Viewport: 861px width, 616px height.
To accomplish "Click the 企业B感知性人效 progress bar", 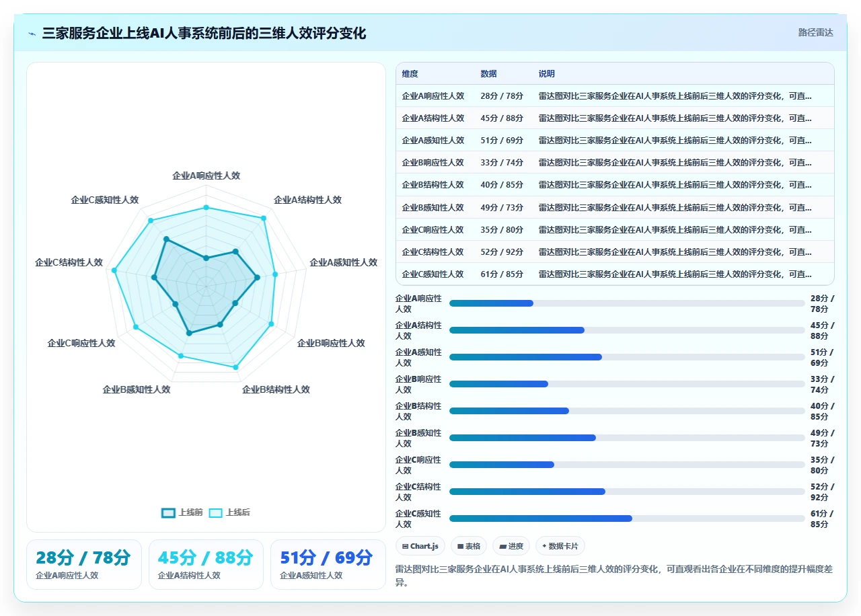I will coord(627,438).
